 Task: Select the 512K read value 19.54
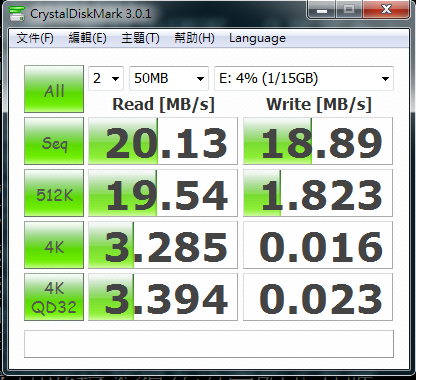click(x=163, y=193)
